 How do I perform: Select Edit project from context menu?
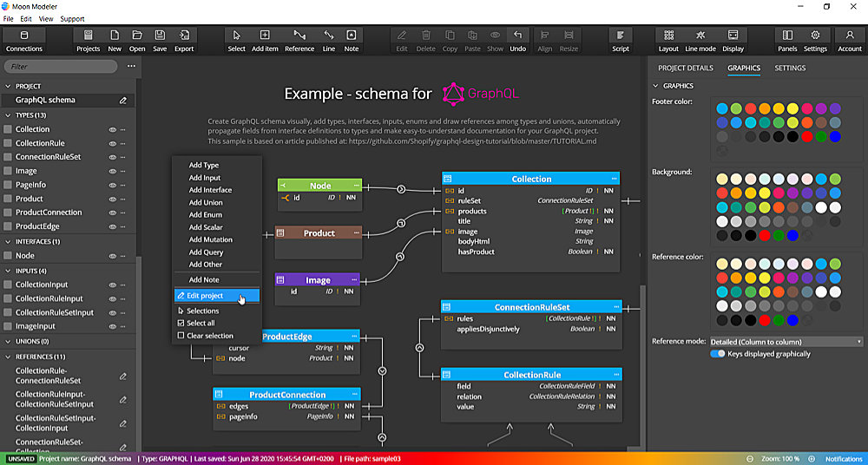pyautogui.click(x=206, y=296)
